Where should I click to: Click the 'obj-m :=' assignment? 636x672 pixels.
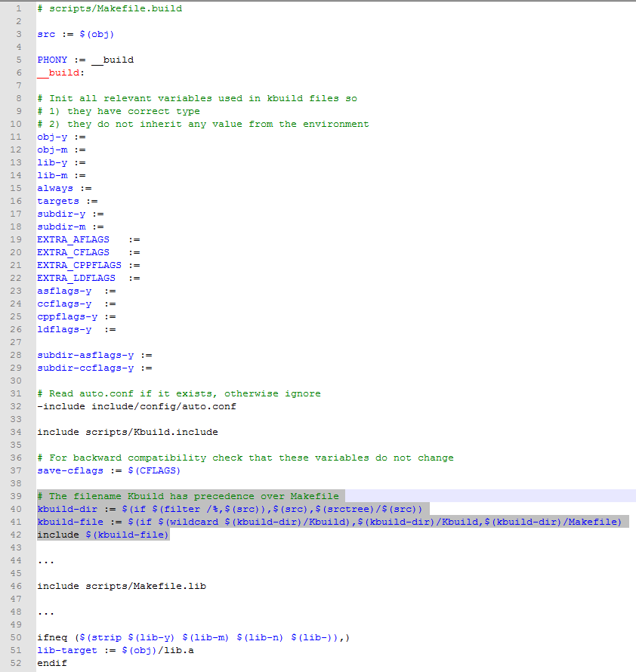tap(61, 150)
